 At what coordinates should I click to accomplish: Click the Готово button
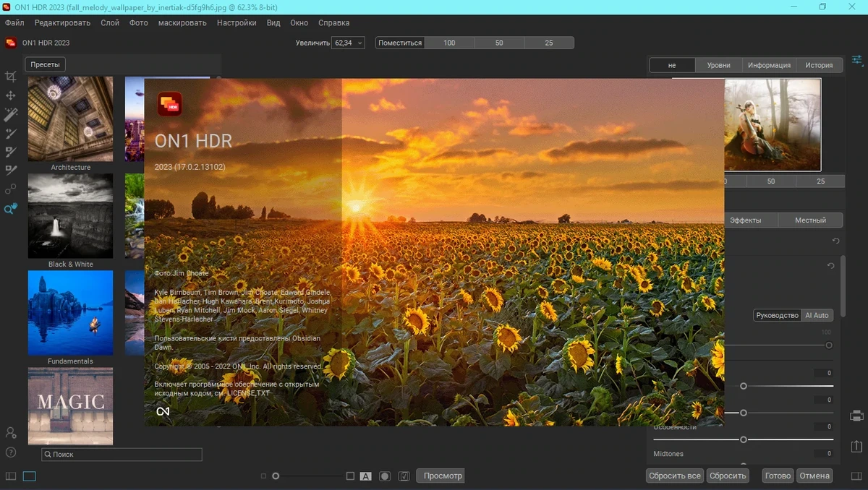click(778, 476)
